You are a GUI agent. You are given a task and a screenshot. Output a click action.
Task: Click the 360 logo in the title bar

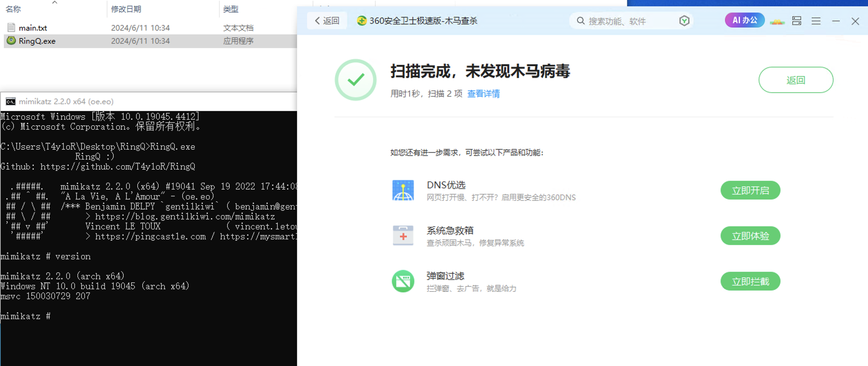click(x=361, y=21)
